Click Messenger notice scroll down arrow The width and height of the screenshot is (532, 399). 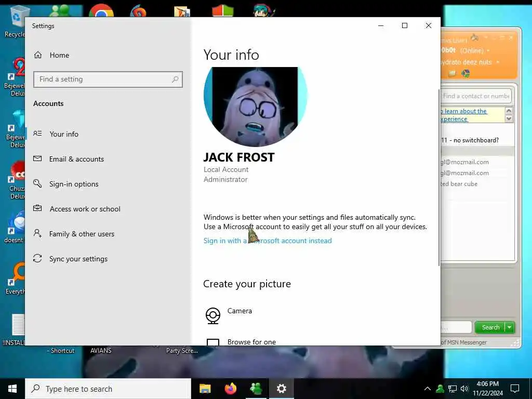[509, 119]
